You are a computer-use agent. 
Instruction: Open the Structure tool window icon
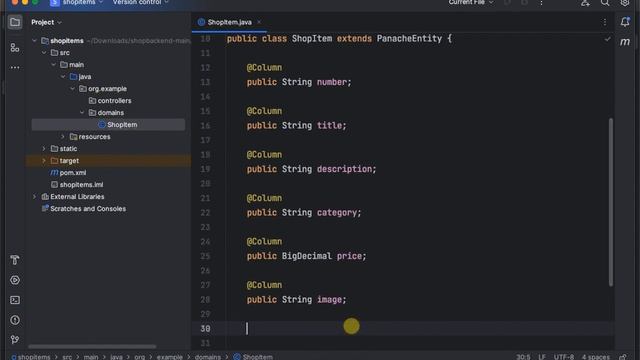pyautogui.click(x=15, y=48)
